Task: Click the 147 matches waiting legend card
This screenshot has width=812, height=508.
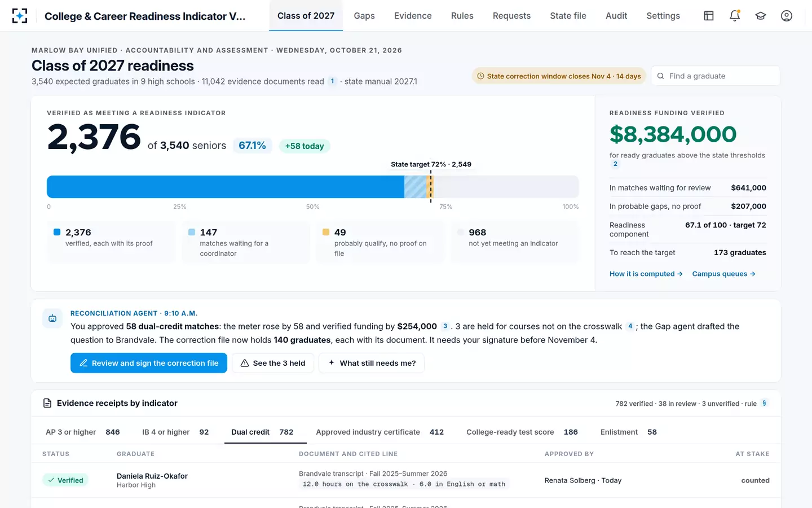Action: (x=245, y=242)
